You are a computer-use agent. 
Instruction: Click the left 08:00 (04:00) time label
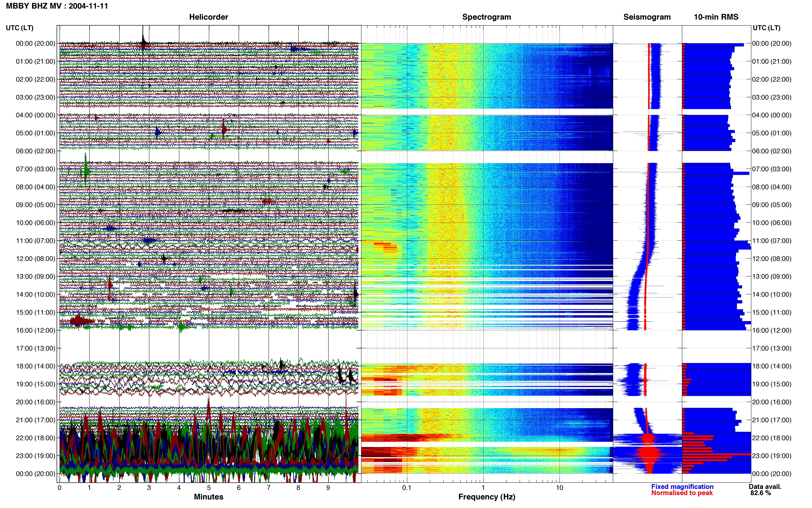click(x=36, y=187)
